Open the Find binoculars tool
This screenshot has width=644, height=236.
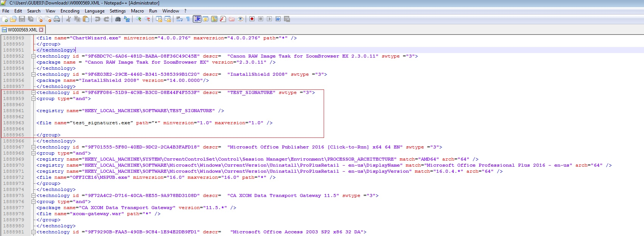(118, 19)
